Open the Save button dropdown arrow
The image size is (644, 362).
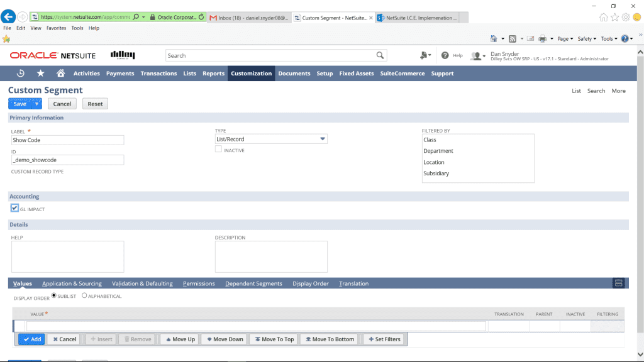(37, 104)
